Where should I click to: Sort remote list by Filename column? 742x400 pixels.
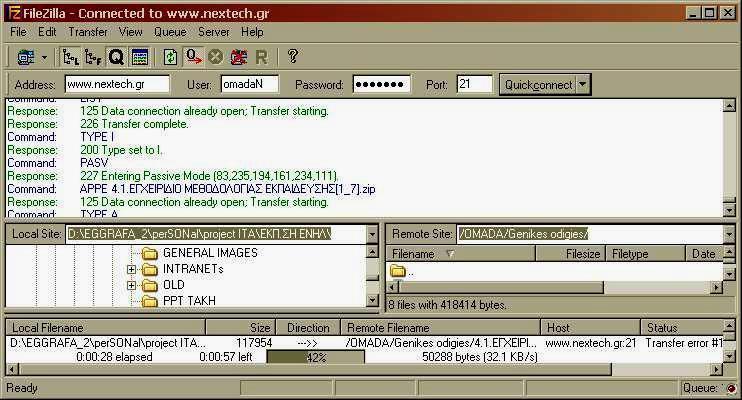[460, 254]
